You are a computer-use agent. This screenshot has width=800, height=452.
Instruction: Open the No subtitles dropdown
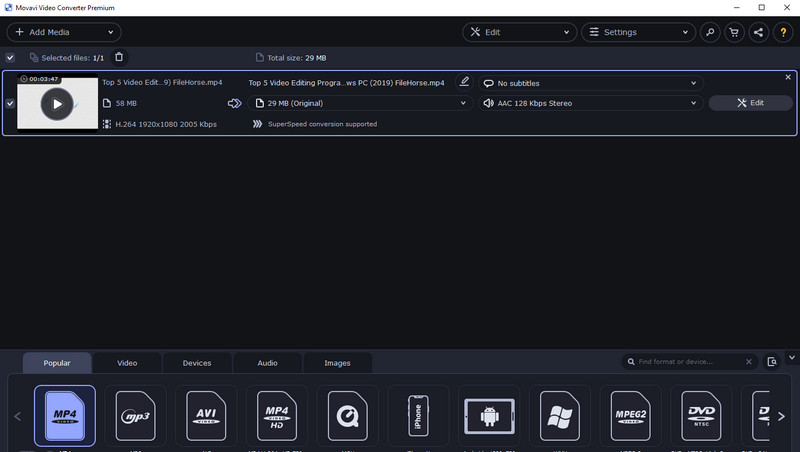[x=591, y=83]
